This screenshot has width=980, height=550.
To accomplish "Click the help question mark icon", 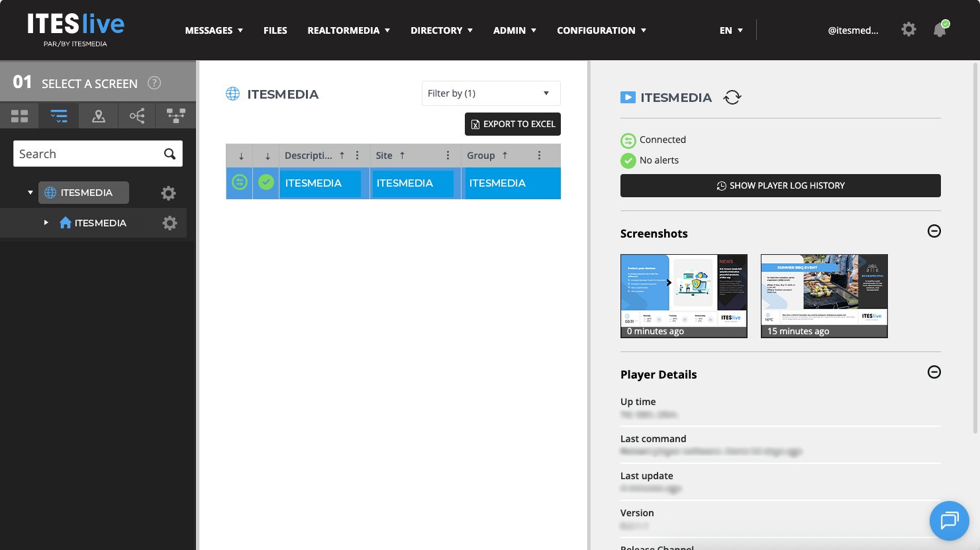I will [x=154, y=83].
